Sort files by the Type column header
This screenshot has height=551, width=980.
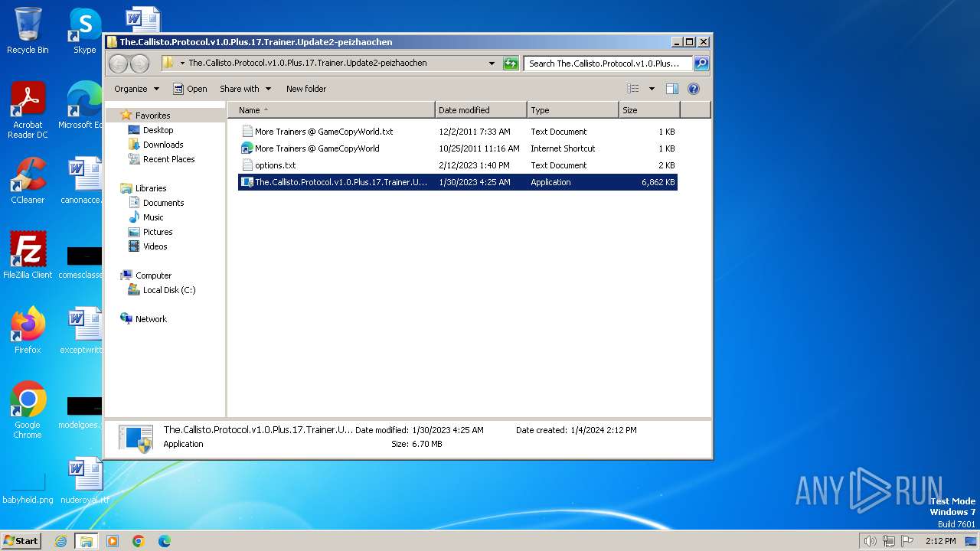(x=573, y=110)
